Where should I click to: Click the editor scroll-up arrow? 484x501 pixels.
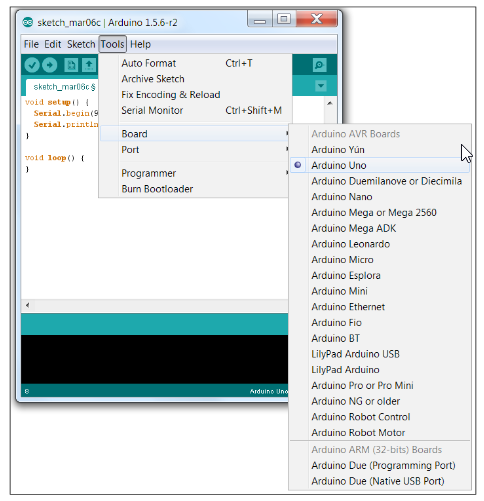pyautogui.click(x=330, y=103)
